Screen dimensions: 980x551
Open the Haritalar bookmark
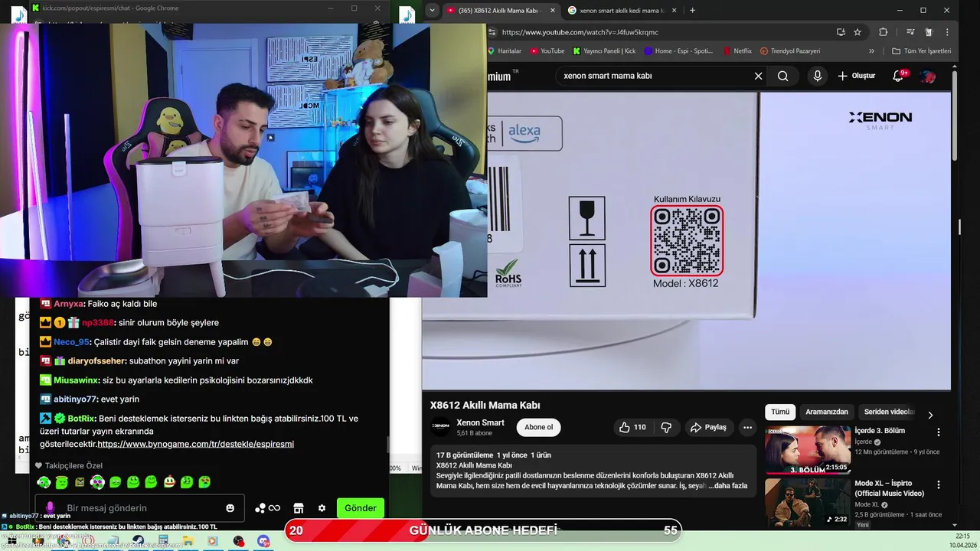tap(505, 51)
